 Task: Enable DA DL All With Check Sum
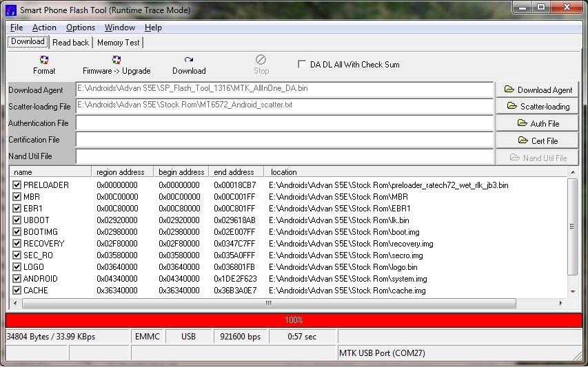coord(302,64)
